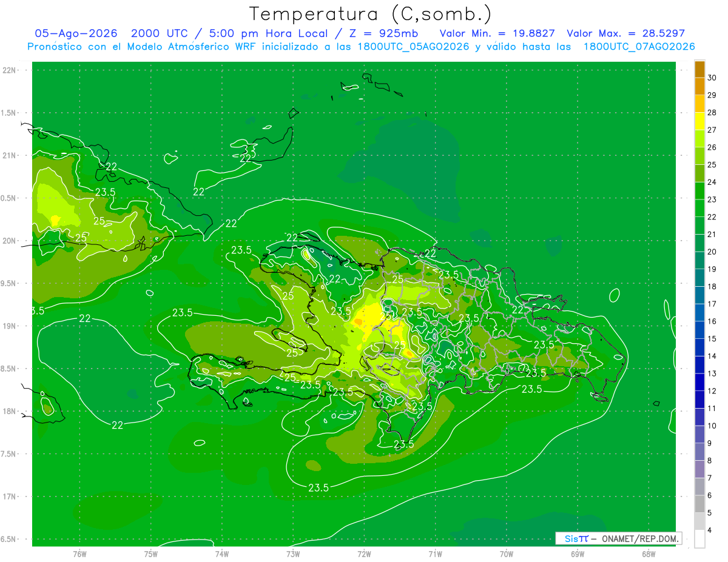Select the orange 29 degree color swatch
Screen dimensions: 728x562
699,87
